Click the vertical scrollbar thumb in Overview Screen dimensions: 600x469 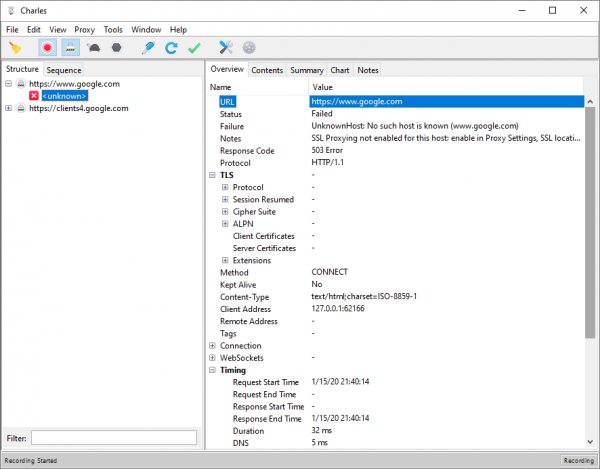[590, 223]
